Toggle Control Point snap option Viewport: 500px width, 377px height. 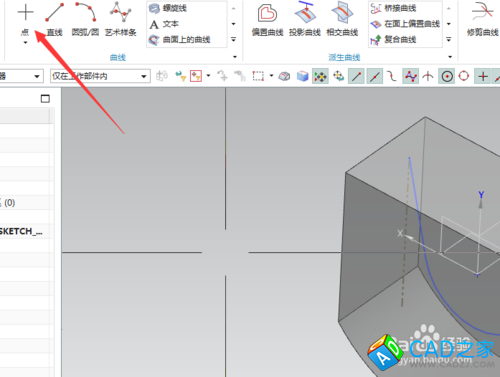click(392, 76)
